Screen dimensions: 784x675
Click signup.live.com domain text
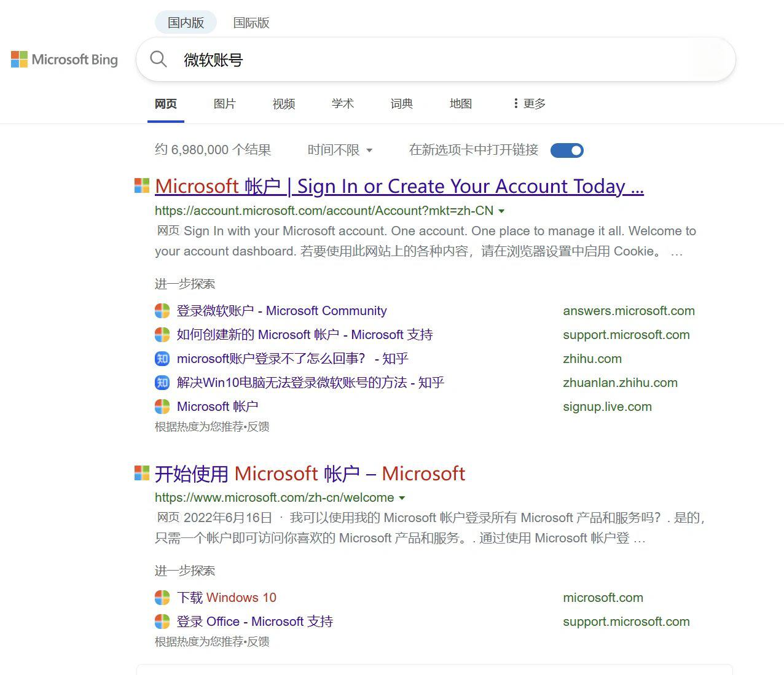(607, 407)
